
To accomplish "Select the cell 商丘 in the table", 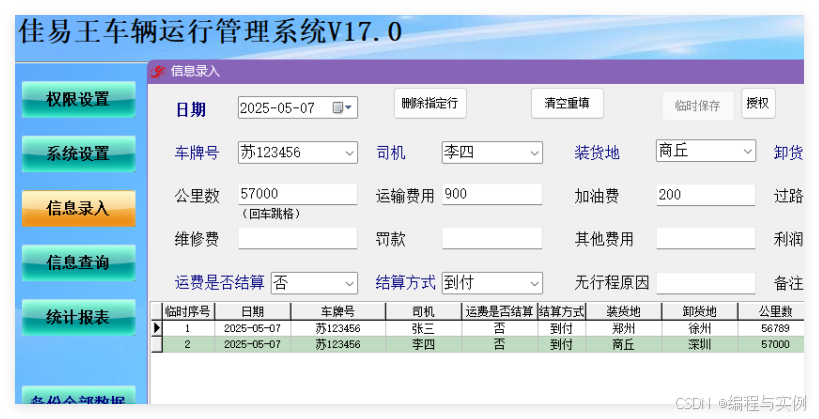I will pos(624,344).
